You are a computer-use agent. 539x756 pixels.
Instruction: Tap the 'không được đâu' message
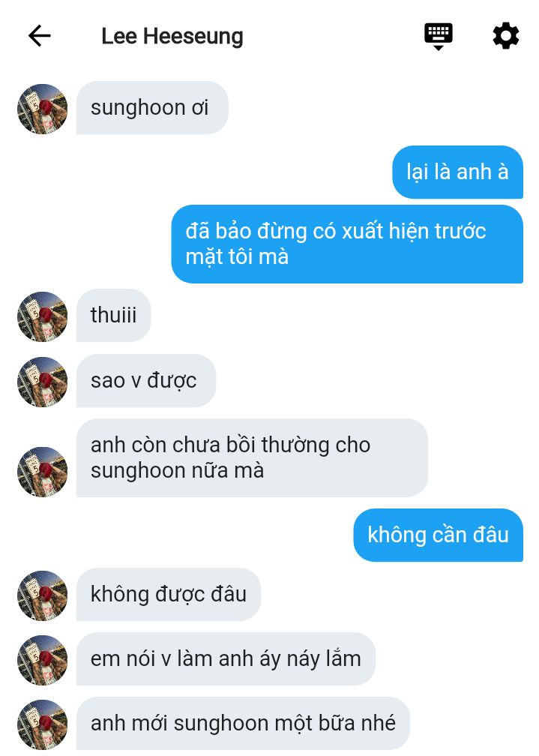click(168, 594)
